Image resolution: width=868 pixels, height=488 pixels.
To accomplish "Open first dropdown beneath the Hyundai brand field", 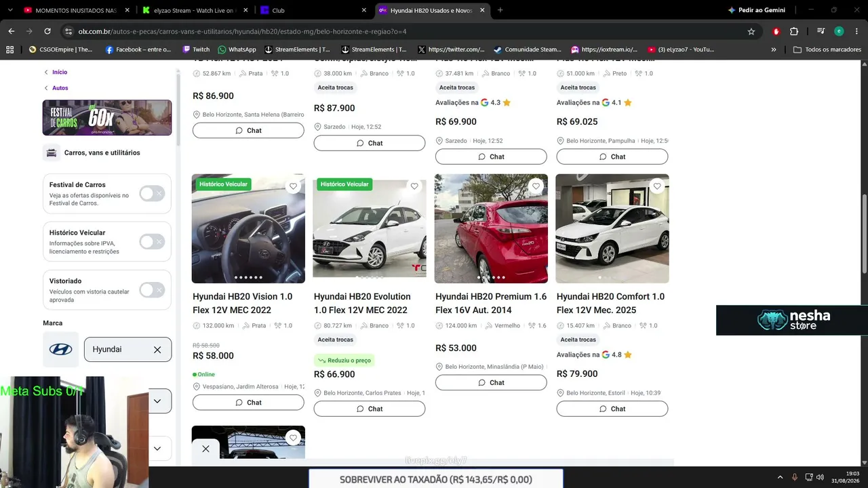I will 157,401.
